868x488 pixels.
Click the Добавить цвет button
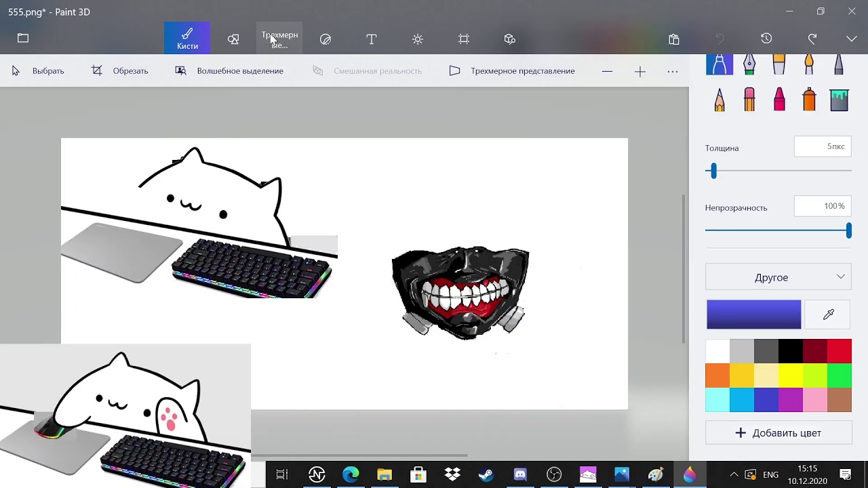(778, 433)
